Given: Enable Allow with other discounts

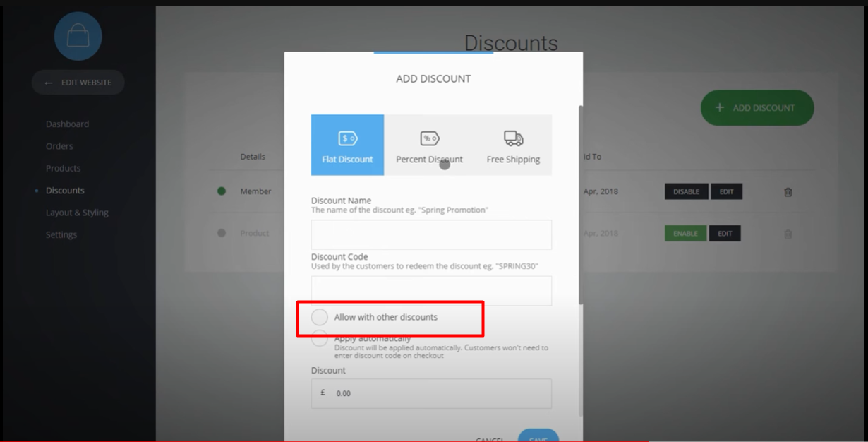Looking at the screenshot, I should coord(320,317).
